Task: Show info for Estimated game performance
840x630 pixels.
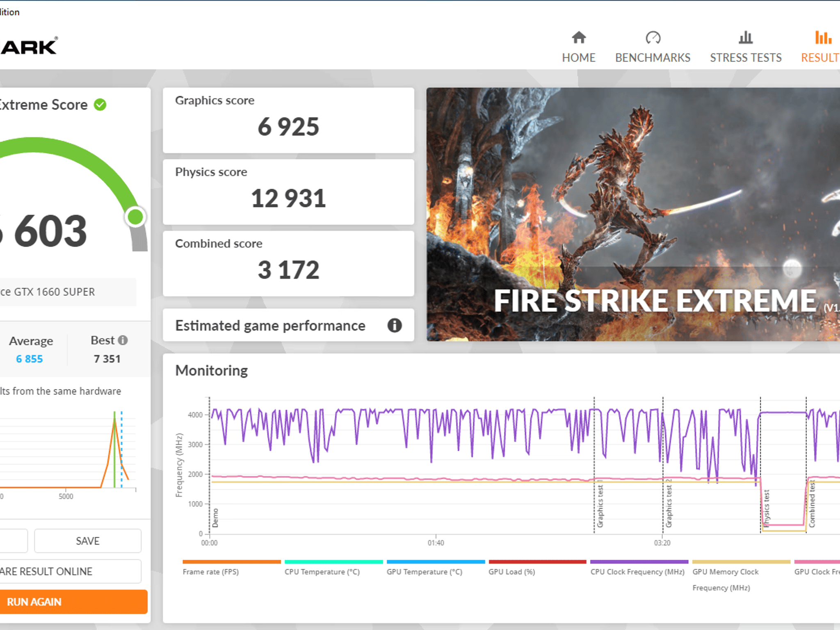Action: (395, 325)
